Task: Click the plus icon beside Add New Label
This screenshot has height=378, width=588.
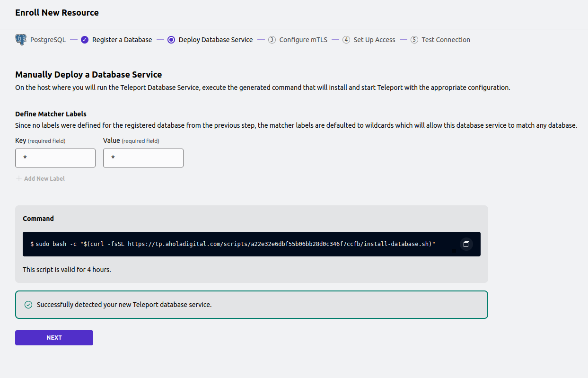Action: [19, 179]
